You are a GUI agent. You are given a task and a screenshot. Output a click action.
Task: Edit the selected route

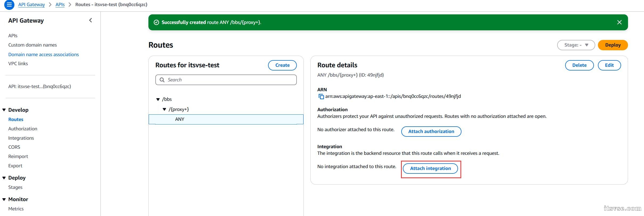point(609,65)
